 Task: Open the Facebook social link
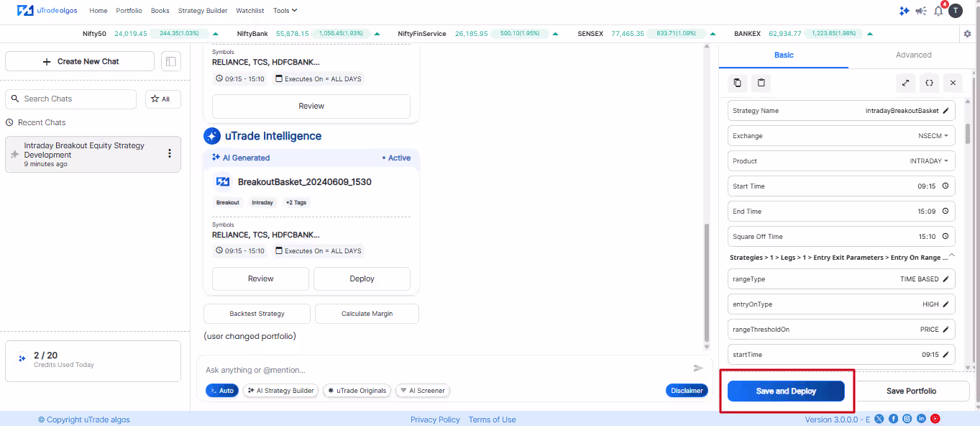pos(893,419)
